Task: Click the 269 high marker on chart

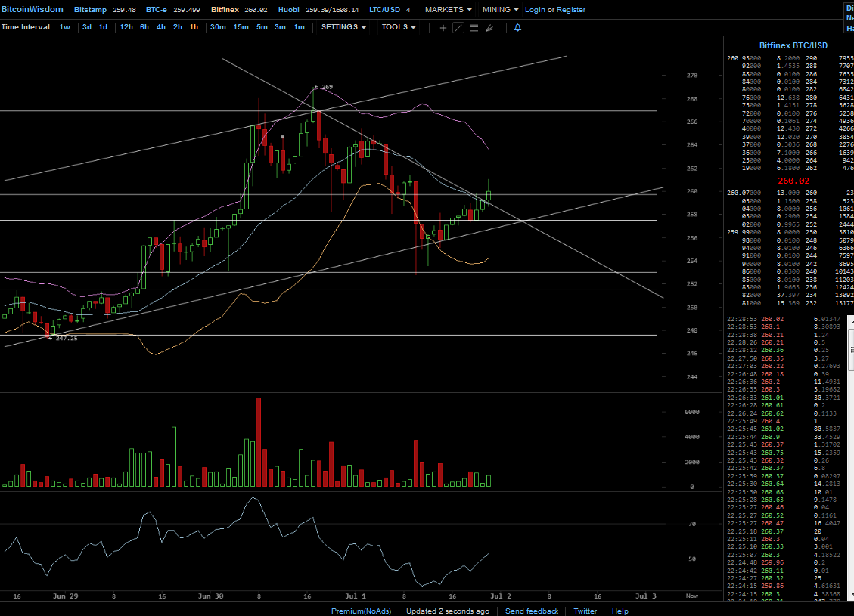Action: pyautogui.click(x=324, y=87)
